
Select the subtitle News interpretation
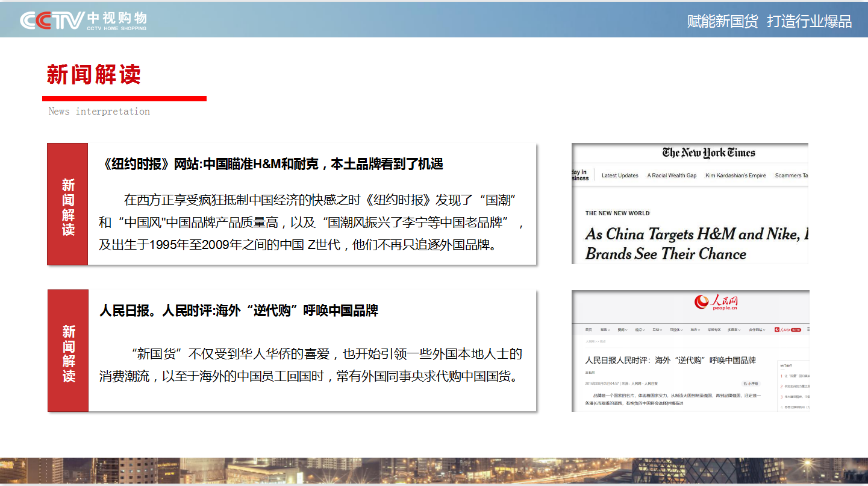[x=99, y=112]
